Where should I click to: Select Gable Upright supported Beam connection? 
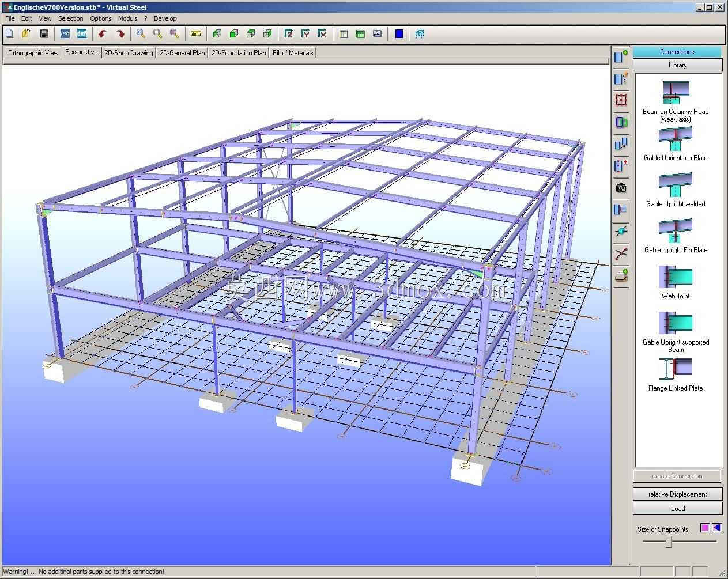pos(676,332)
